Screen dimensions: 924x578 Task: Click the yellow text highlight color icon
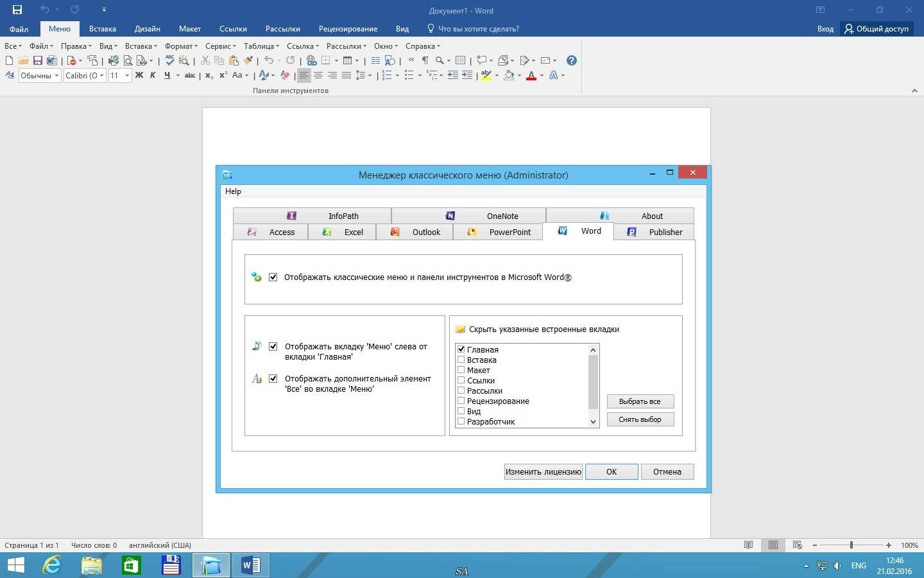(x=486, y=75)
